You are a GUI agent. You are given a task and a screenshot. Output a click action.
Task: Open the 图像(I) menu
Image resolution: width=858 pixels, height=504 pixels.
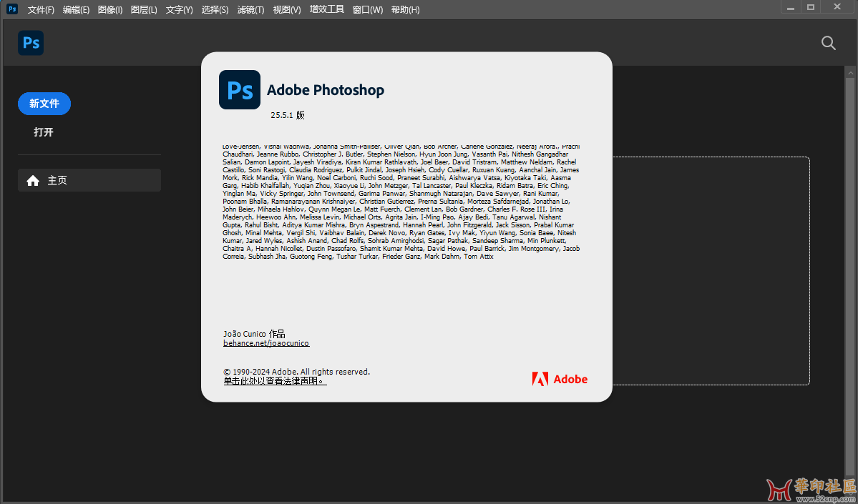pos(110,10)
